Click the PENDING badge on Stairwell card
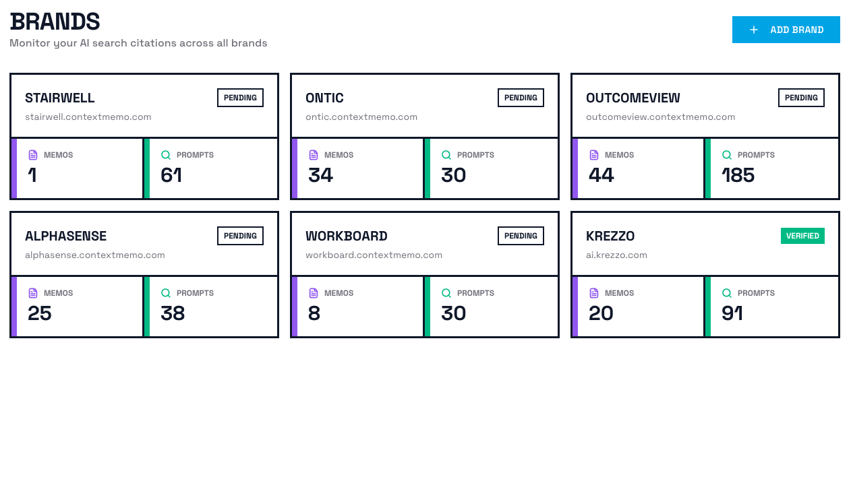The image size is (851, 504). [x=240, y=98]
